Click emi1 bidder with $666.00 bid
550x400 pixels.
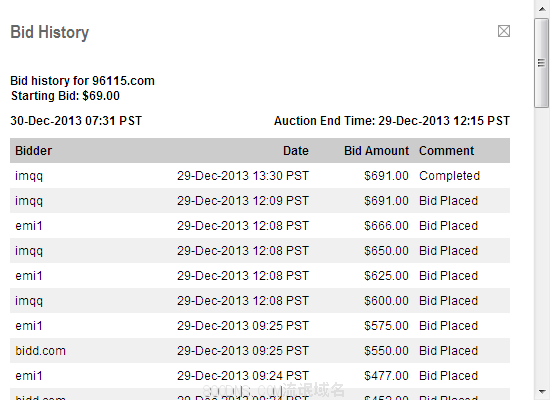[x=29, y=226]
